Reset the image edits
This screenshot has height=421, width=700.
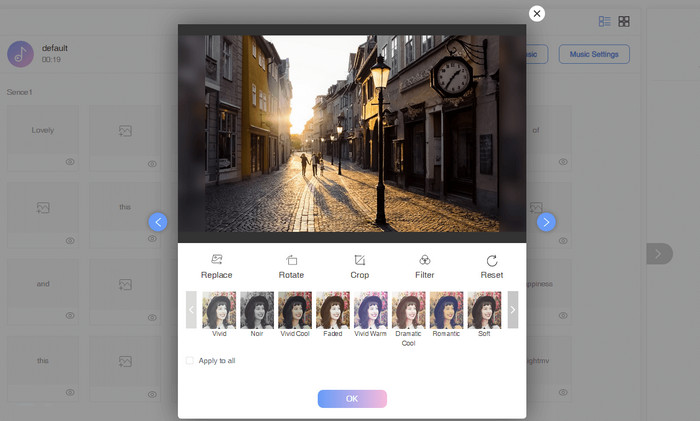(x=491, y=260)
